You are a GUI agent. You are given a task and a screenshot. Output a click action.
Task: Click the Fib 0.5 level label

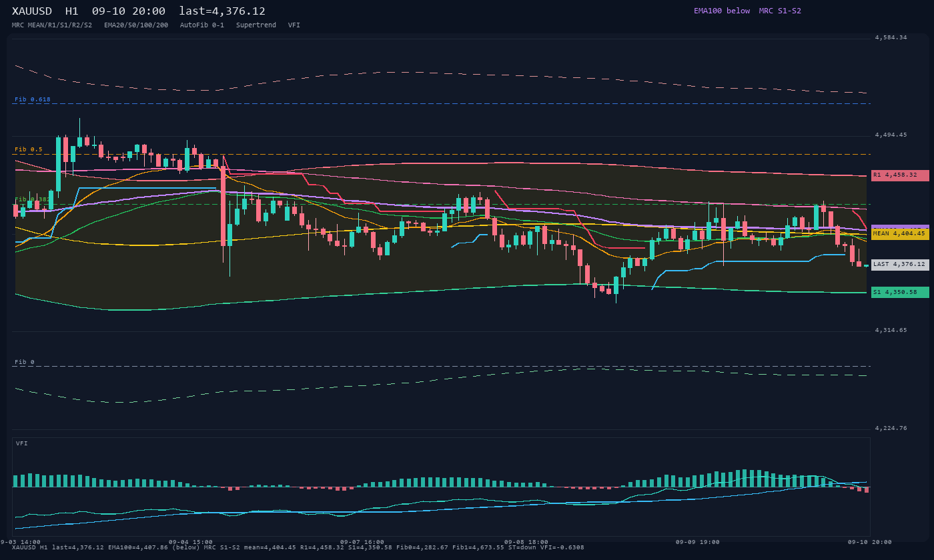tap(29, 149)
